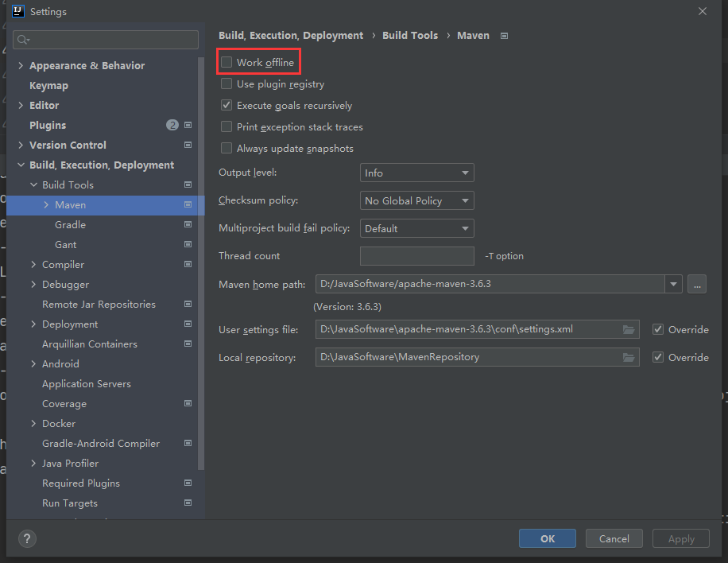Select Keymap in settings tree
The height and width of the screenshot is (563, 728).
click(48, 85)
